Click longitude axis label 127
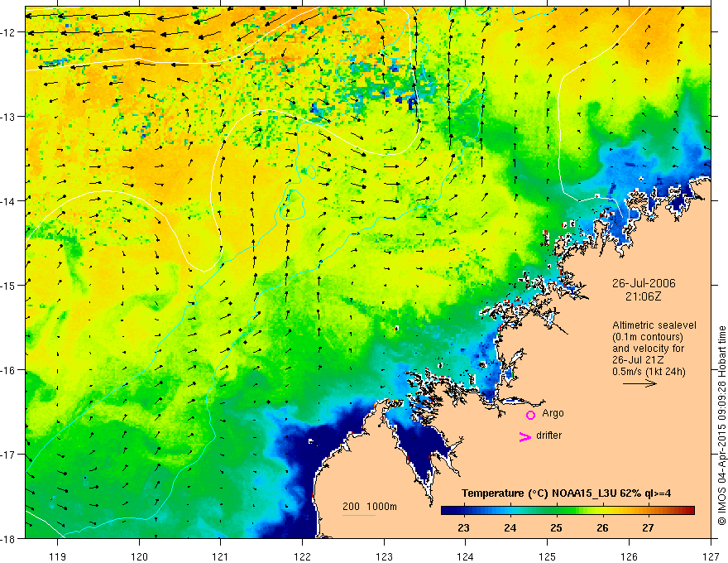This screenshot has height=563, width=728. pos(711,556)
